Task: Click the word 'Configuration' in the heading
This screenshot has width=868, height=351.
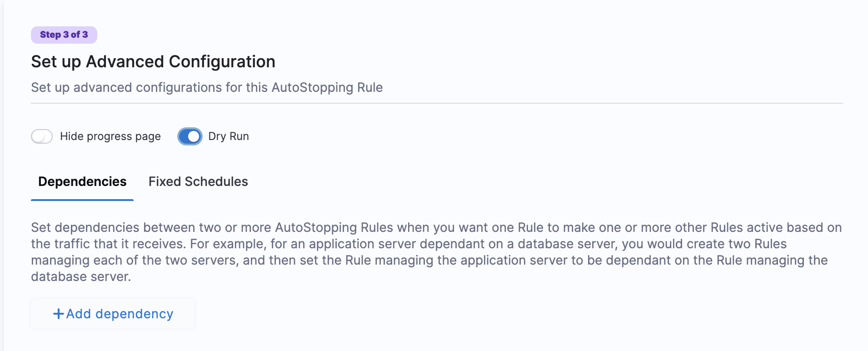Action: [222, 61]
